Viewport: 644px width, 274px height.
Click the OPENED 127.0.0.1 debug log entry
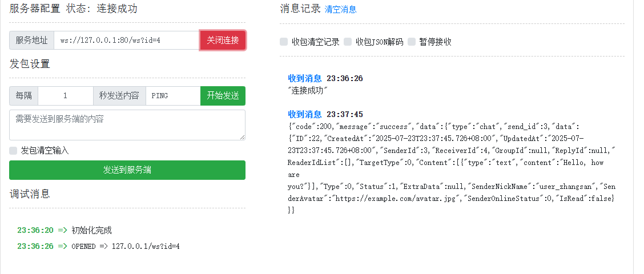[126, 247]
